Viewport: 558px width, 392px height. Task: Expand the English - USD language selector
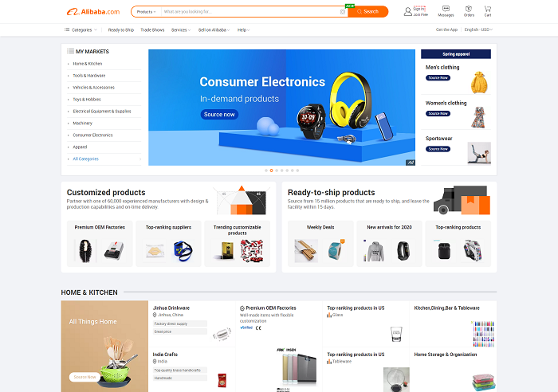[478, 29]
